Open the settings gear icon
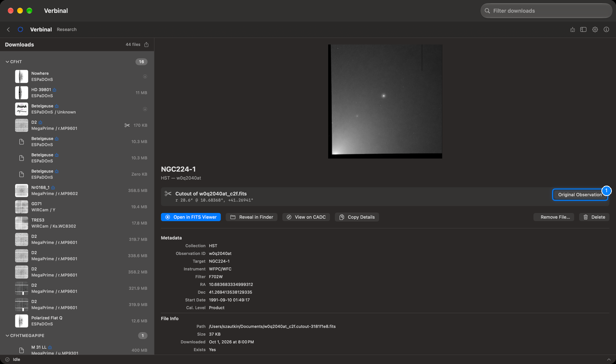The width and height of the screenshot is (616, 364). click(x=595, y=30)
